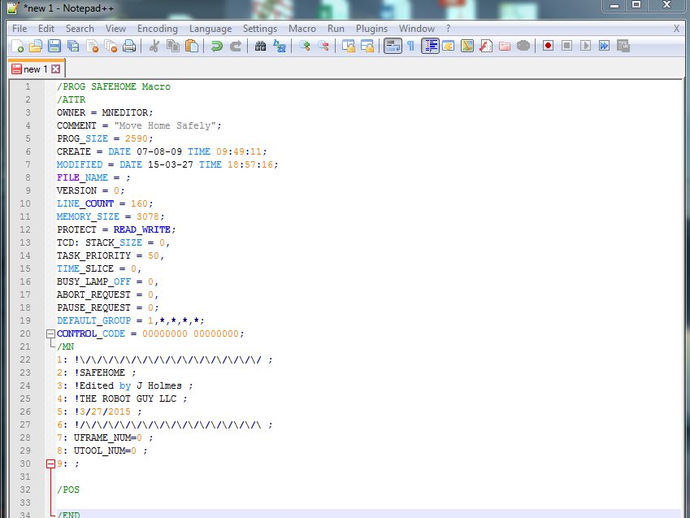This screenshot has height=518, width=690.
Task: Zoom in using the magnifier plus icon
Action: pos(305,46)
